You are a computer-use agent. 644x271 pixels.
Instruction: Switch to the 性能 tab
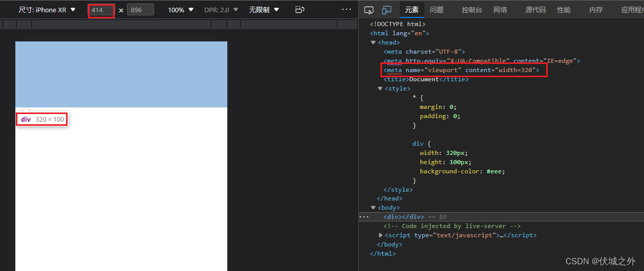(x=564, y=10)
